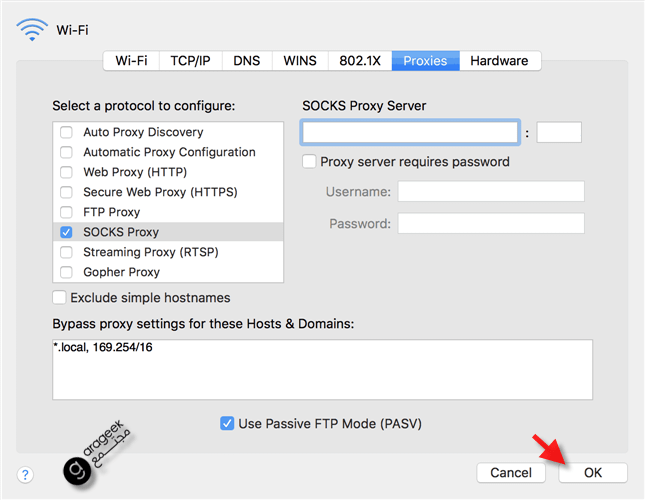Image resolution: width=645 pixels, height=500 pixels.
Task: Enable Auto Proxy Discovery checkbox
Action: (66, 132)
